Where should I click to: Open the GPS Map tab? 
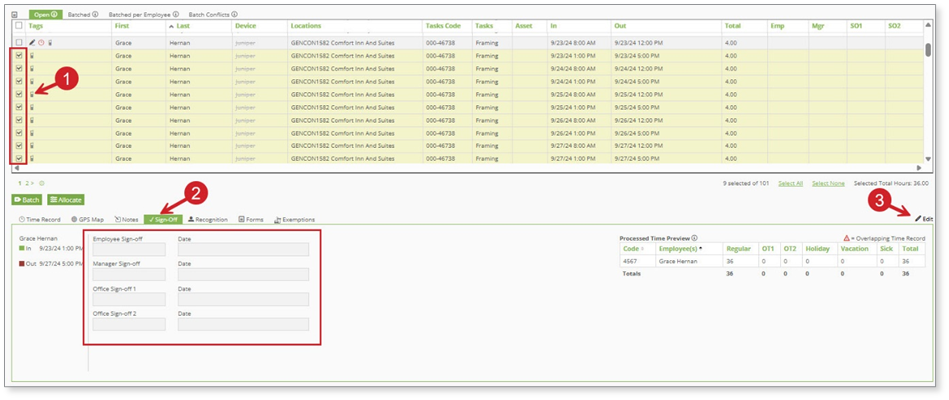pos(89,219)
